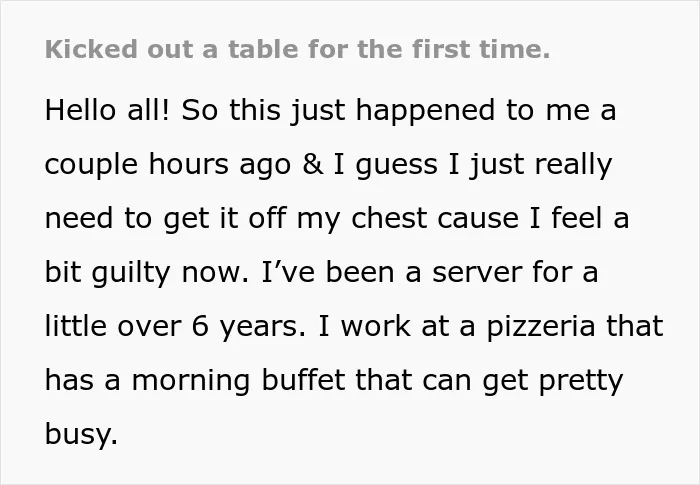Click the final word 'busy.'
The width and height of the screenshot is (700, 485).
81,436
